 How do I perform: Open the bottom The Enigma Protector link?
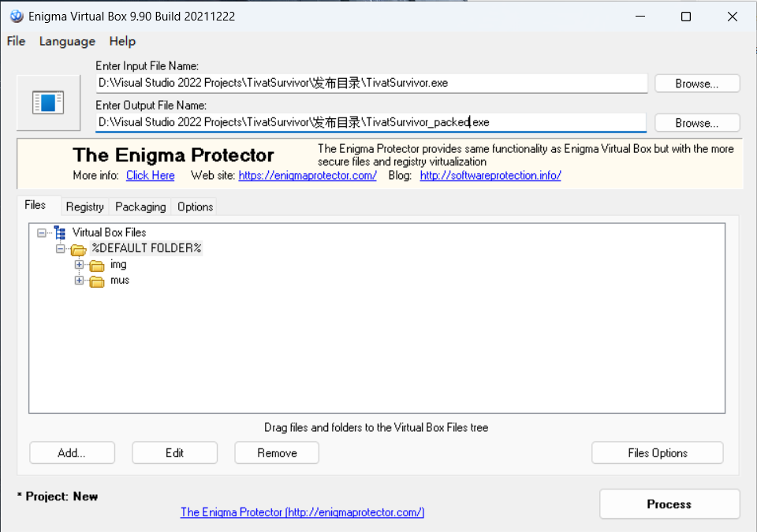click(302, 512)
